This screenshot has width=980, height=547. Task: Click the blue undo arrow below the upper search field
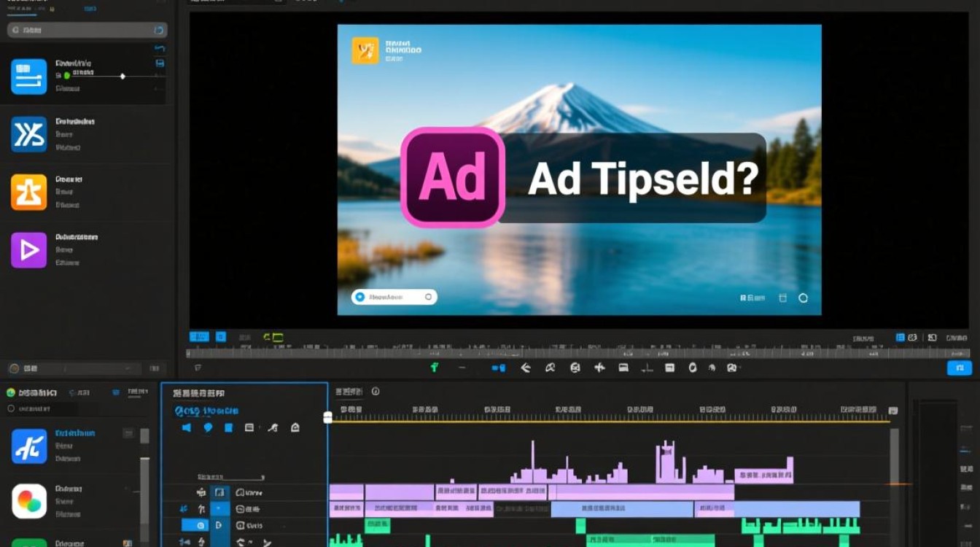point(160,49)
